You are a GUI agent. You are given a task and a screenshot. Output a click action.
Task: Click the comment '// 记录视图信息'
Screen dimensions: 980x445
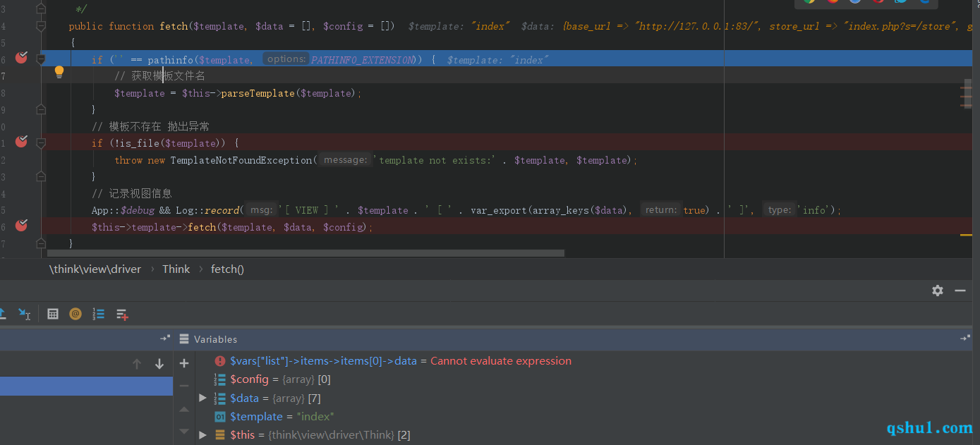[132, 193]
